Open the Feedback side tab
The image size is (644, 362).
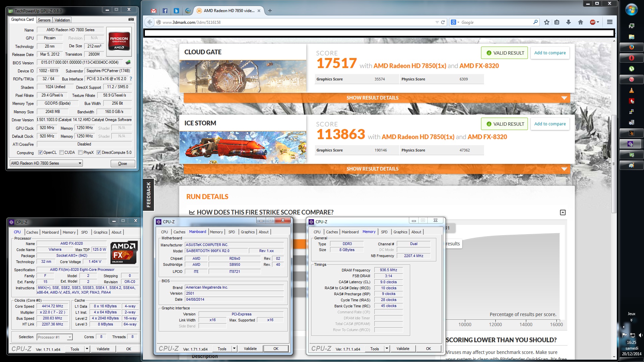pos(149,194)
